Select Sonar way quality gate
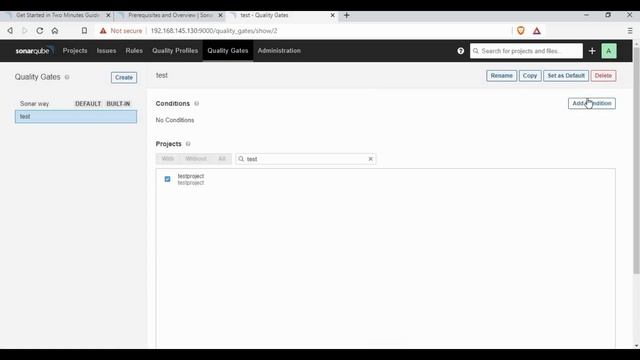640x360 pixels. coord(76,104)
